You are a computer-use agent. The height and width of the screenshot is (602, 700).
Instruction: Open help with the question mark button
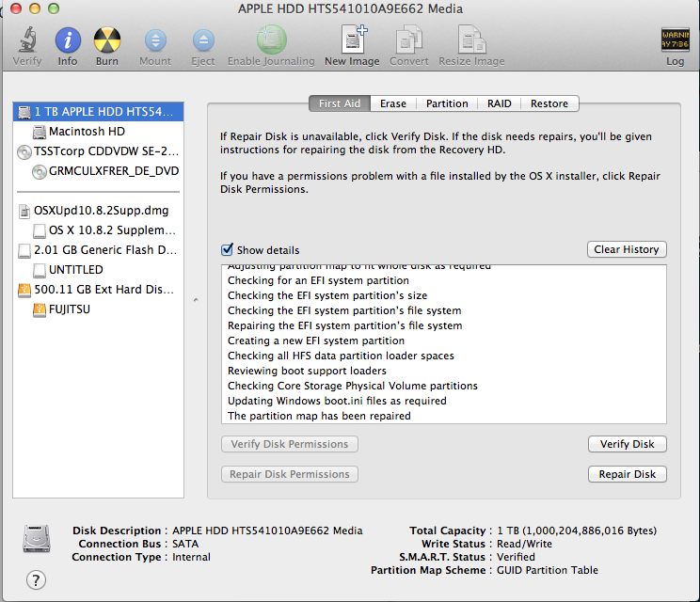[x=36, y=580]
